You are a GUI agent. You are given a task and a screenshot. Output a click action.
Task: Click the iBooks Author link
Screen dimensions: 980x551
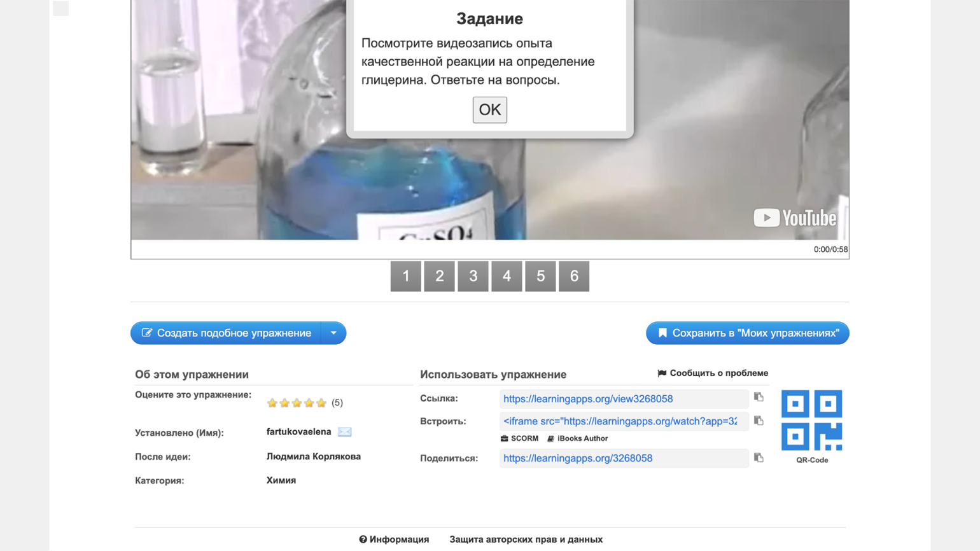578,438
